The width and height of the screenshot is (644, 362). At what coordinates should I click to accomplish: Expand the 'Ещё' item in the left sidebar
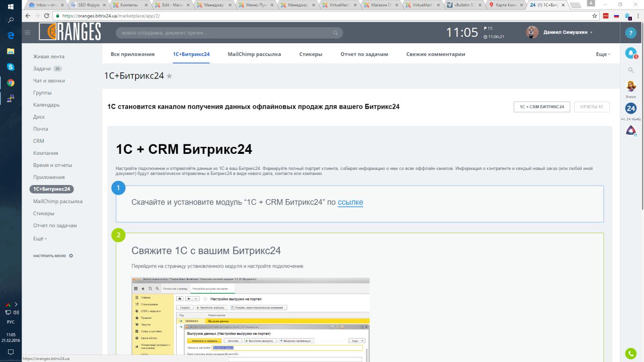coord(40,238)
